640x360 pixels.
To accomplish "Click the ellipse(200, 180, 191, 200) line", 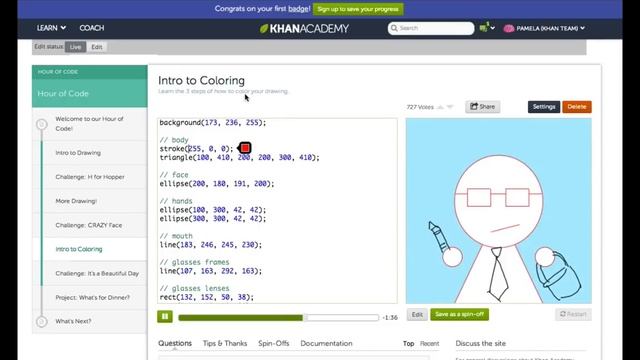I will pos(217,184).
